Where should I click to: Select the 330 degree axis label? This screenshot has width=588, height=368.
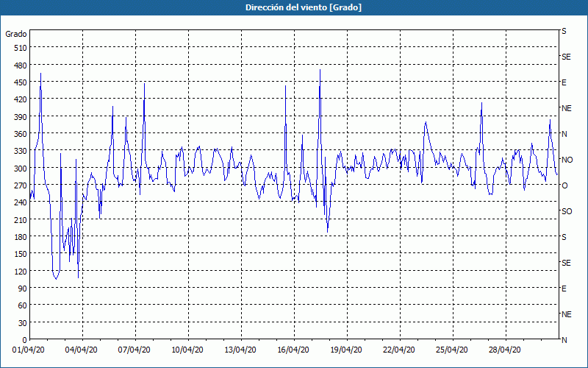21,151
